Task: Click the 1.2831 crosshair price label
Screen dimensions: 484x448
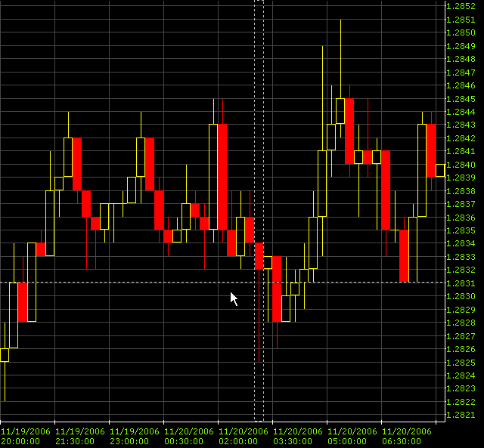Action: click(461, 283)
